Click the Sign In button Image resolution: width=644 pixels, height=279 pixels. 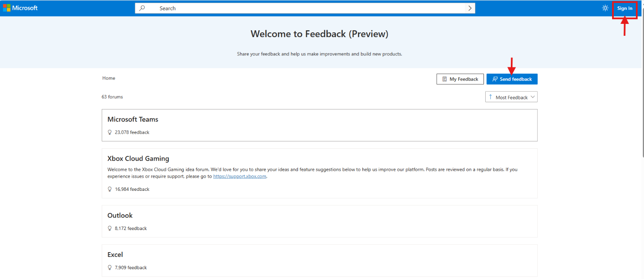click(625, 8)
